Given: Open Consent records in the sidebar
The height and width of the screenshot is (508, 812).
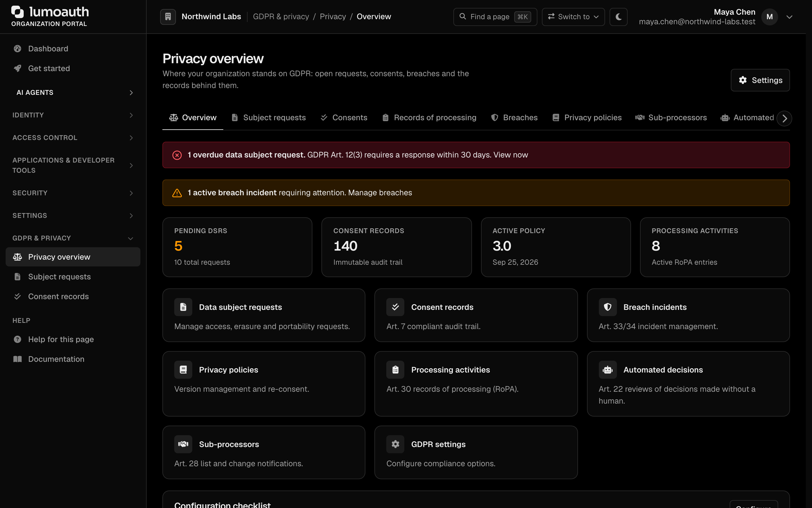Looking at the screenshot, I should point(73,296).
